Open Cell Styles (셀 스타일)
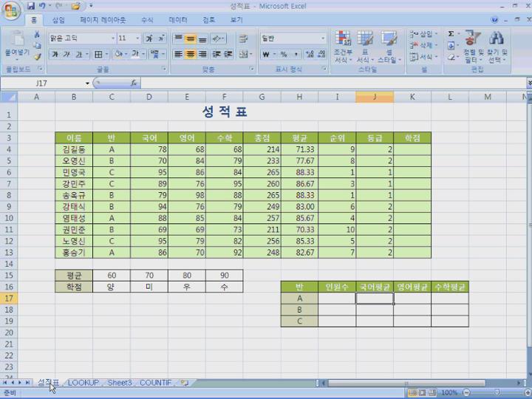Image resolution: width=532 pixels, height=399 pixels. (389, 47)
